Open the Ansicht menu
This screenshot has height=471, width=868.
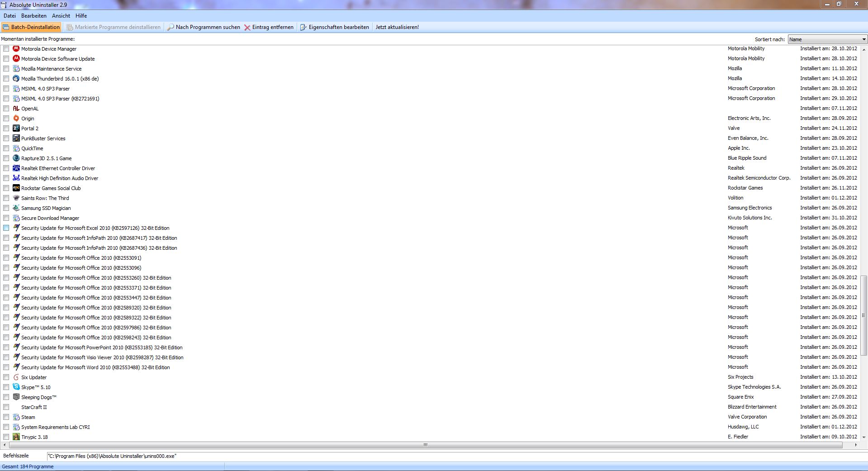pos(61,16)
